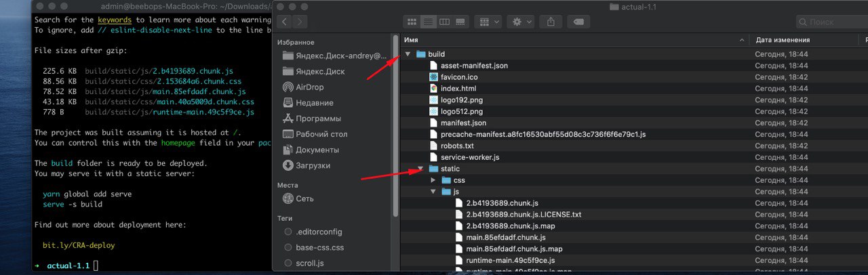Switch Finder to list view
The width and height of the screenshot is (868, 275).
coord(428,22)
